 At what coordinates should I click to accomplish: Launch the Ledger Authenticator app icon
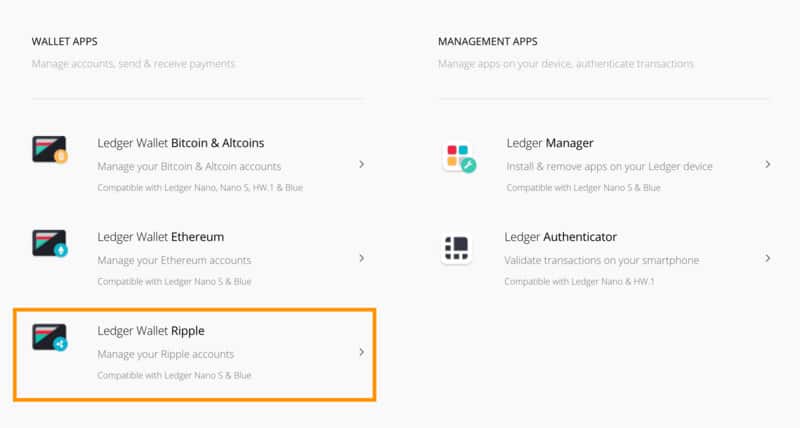(x=457, y=249)
